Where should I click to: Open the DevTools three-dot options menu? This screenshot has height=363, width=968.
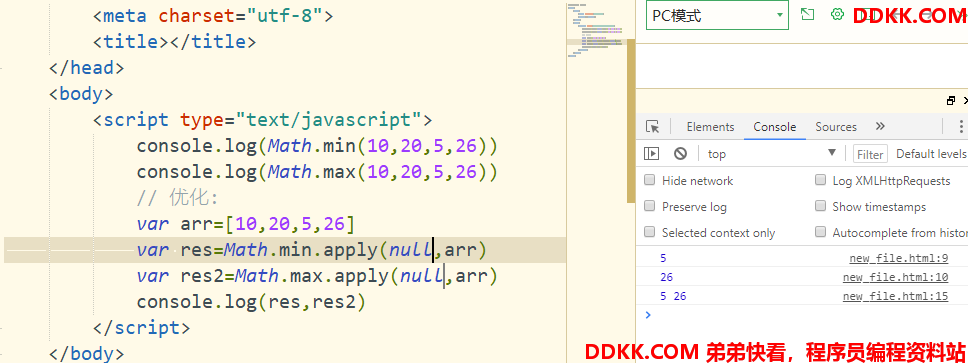pyautogui.click(x=961, y=127)
